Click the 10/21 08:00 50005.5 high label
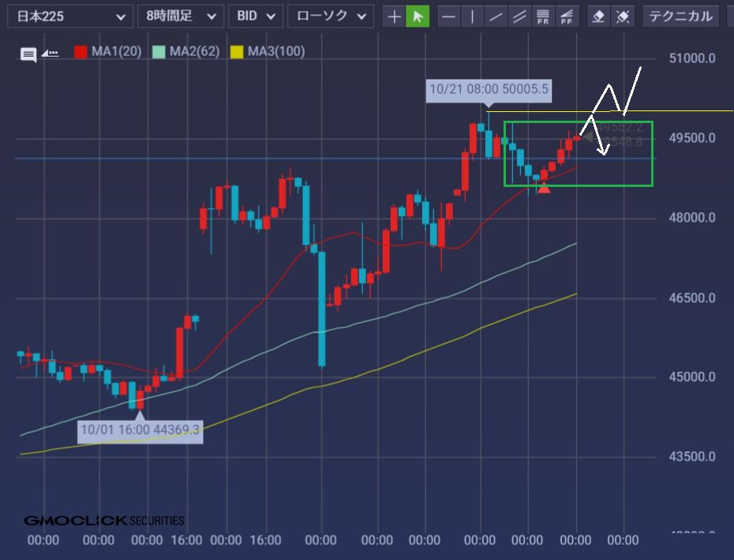This screenshot has height=560, width=734. [488, 89]
